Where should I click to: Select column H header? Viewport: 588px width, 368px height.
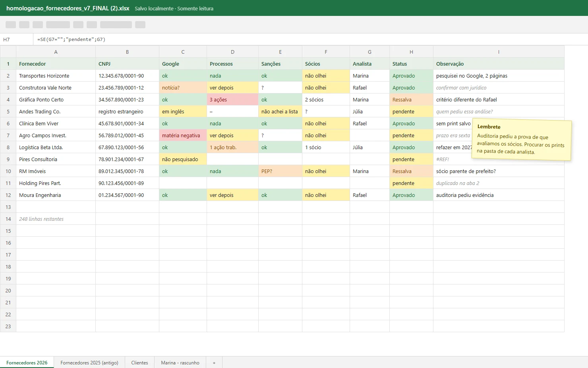[x=411, y=52]
